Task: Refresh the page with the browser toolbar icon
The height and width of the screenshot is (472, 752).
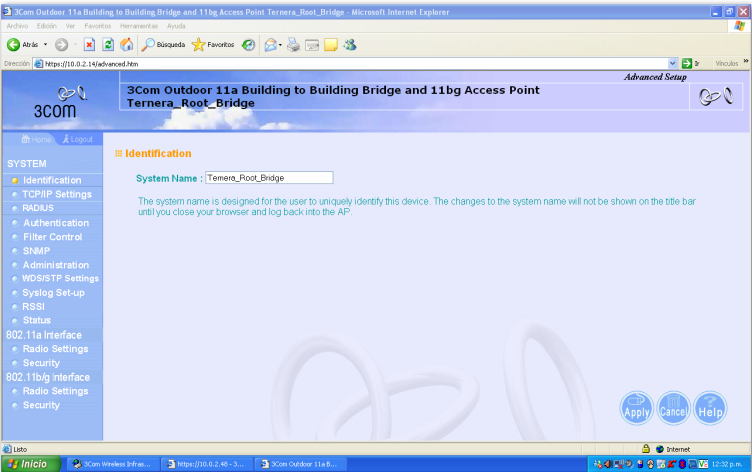Action: pyautogui.click(x=108, y=44)
